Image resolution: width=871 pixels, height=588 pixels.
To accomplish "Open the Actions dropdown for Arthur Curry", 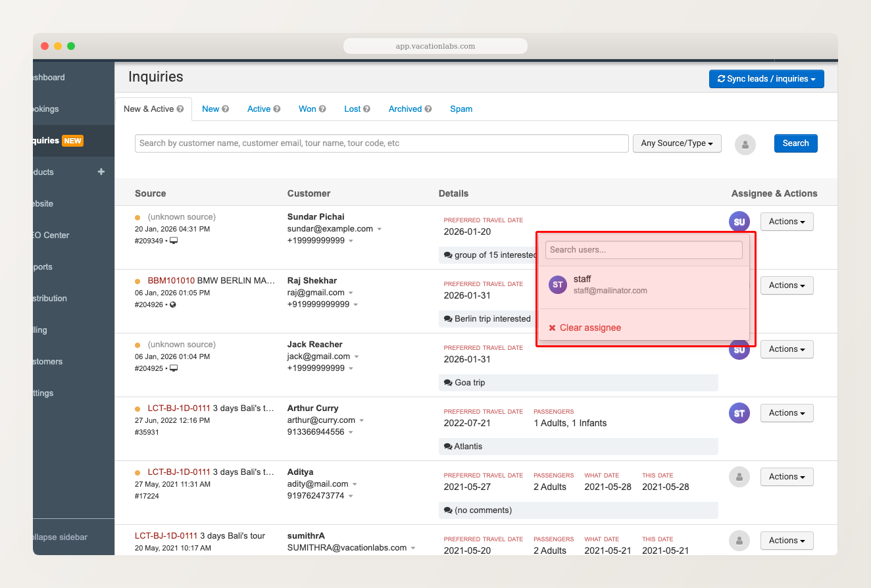I will [787, 413].
